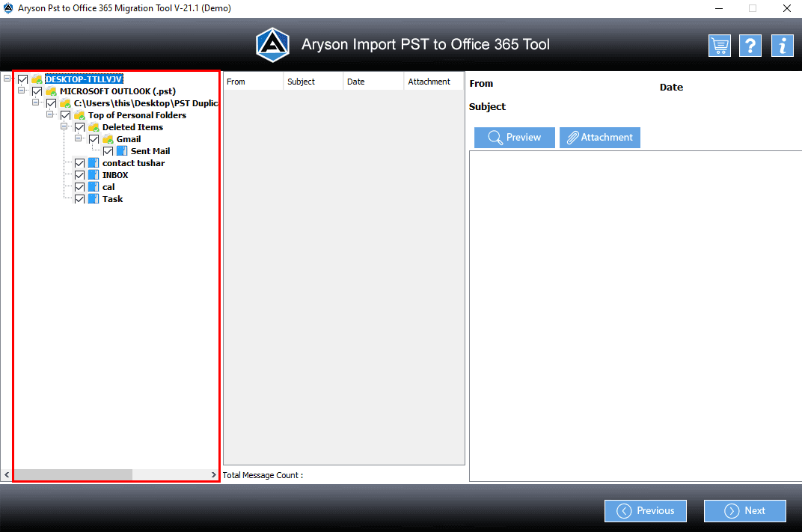
Task: Click tree horizontal scrollbar left arrow
Action: [7, 475]
